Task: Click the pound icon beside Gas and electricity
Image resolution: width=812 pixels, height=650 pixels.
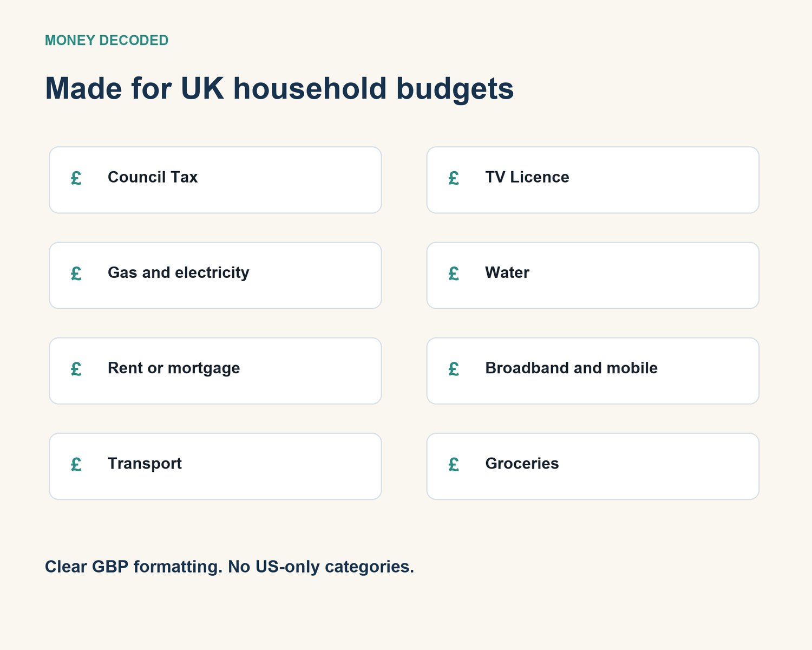Action: pos(76,273)
